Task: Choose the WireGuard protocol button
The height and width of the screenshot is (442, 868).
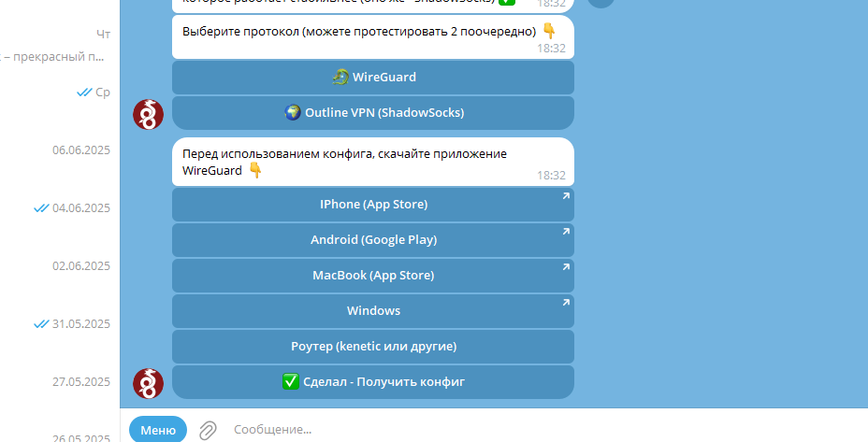Action: click(373, 78)
